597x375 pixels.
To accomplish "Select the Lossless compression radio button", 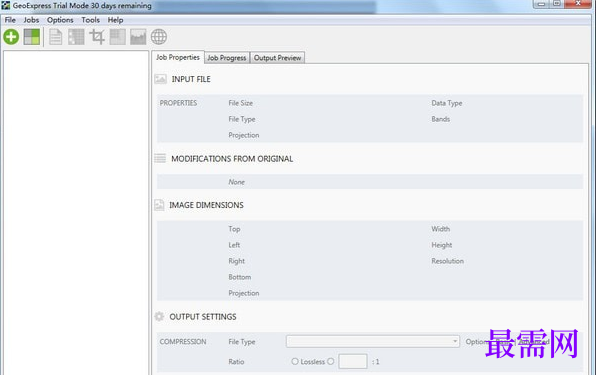I will [x=295, y=361].
